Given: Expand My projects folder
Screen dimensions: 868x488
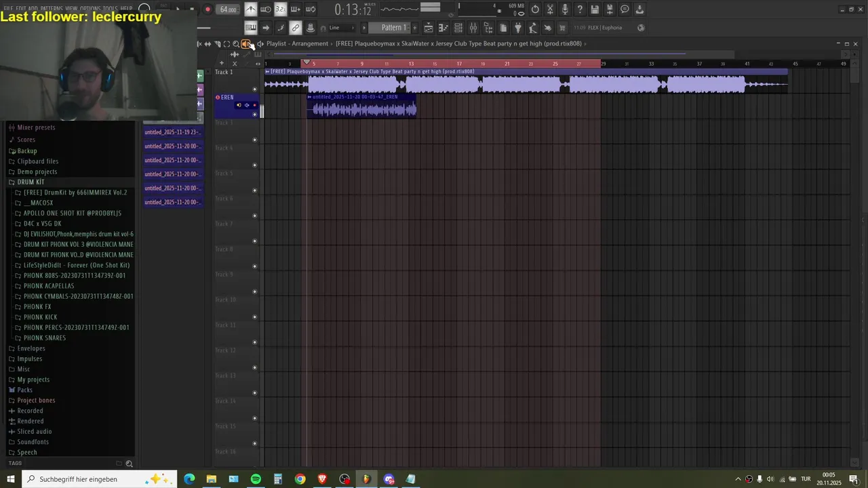Looking at the screenshot, I should tap(33, 380).
